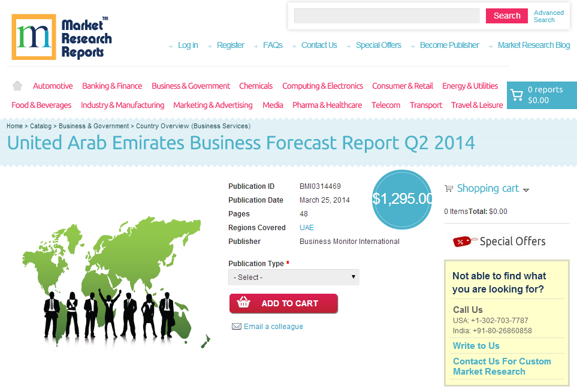Click the $1,295.00 price circle badge
Viewport: 577px width, 392px height.
point(401,200)
